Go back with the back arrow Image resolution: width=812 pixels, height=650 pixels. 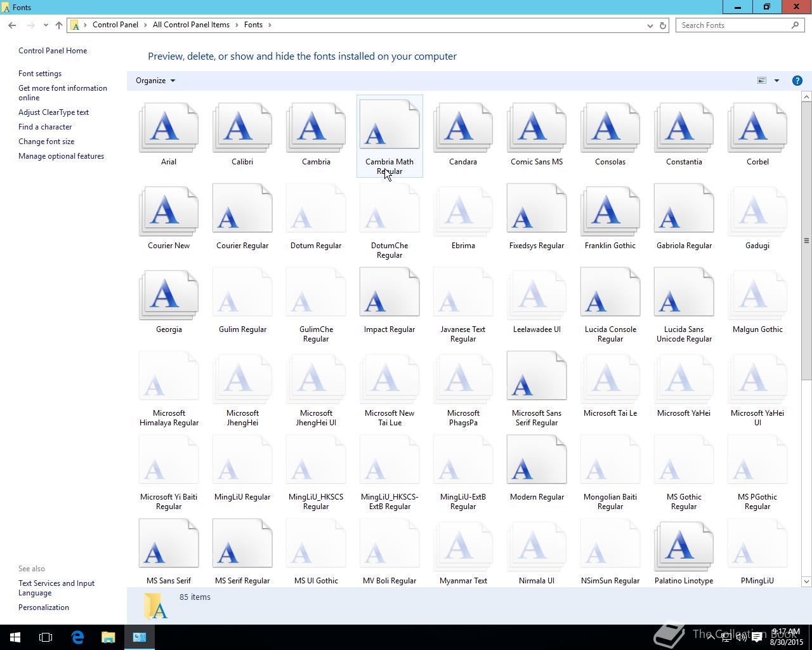[12, 25]
